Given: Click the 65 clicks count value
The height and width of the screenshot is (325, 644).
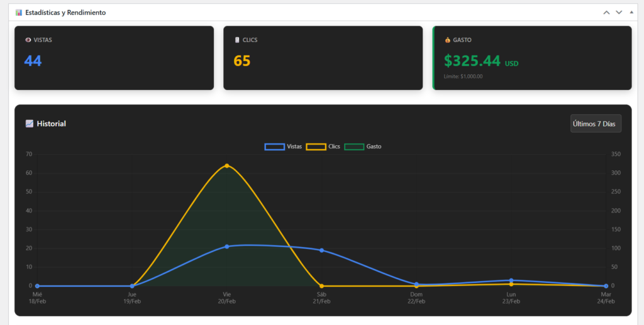Looking at the screenshot, I should [x=242, y=61].
